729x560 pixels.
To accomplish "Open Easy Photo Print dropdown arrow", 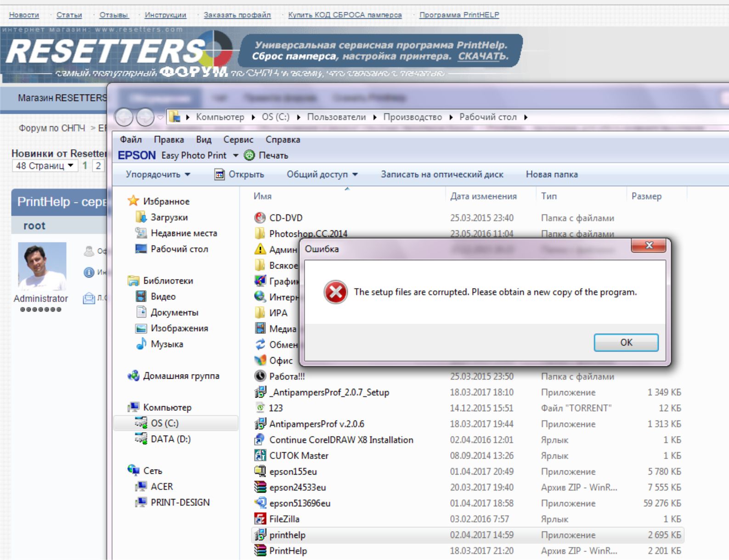I will [236, 156].
